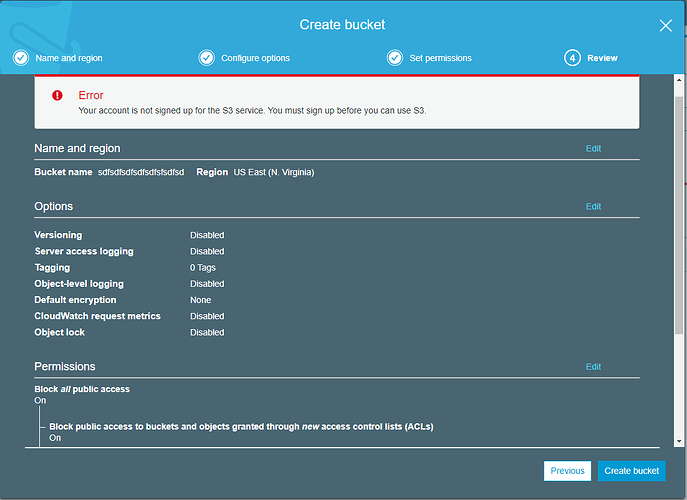Go to the Name and region step

coord(68,58)
